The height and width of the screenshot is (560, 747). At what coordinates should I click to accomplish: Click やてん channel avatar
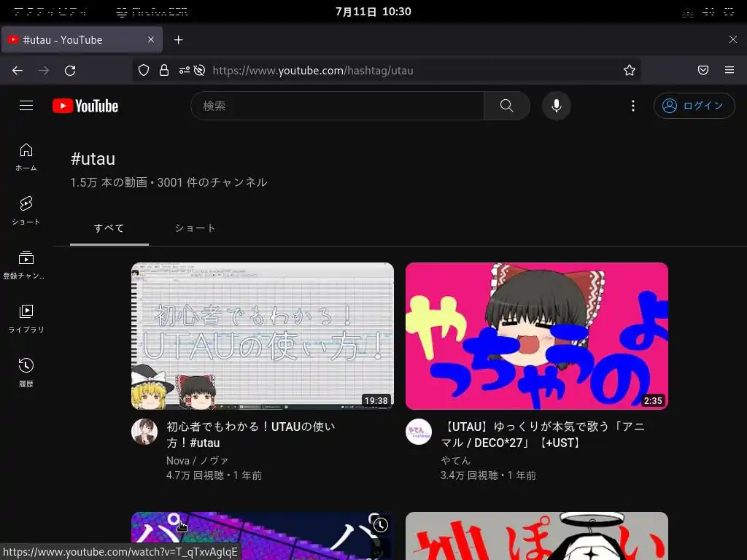419,432
